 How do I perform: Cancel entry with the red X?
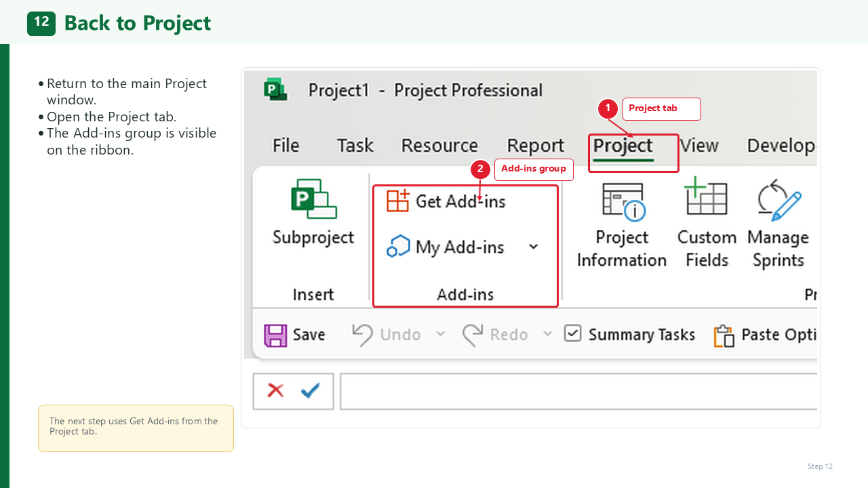275,390
